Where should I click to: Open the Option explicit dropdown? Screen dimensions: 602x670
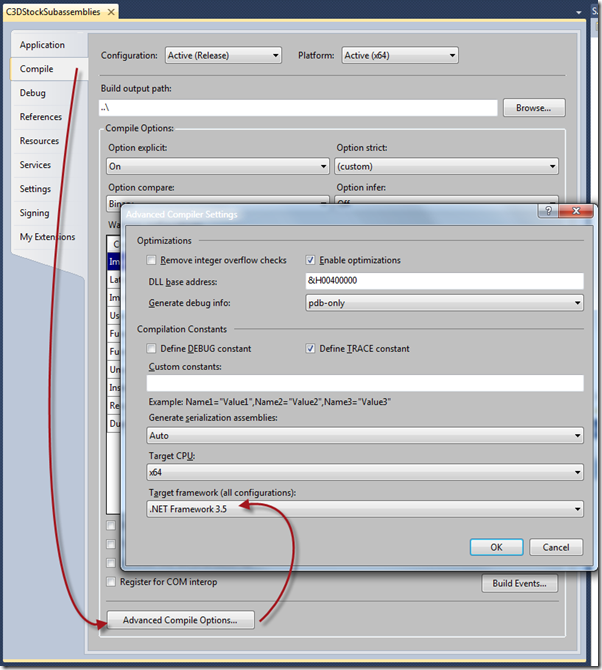click(x=217, y=166)
